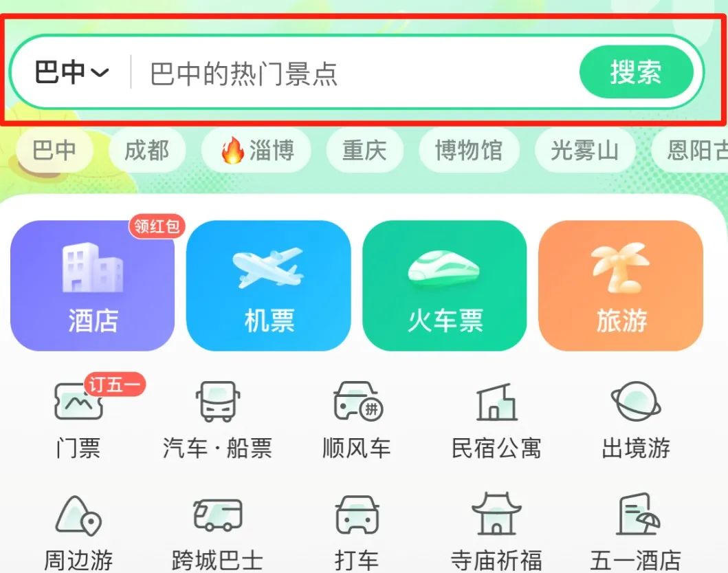
Task: Select the 出境游 outbound travel icon
Action: coord(636,419)
